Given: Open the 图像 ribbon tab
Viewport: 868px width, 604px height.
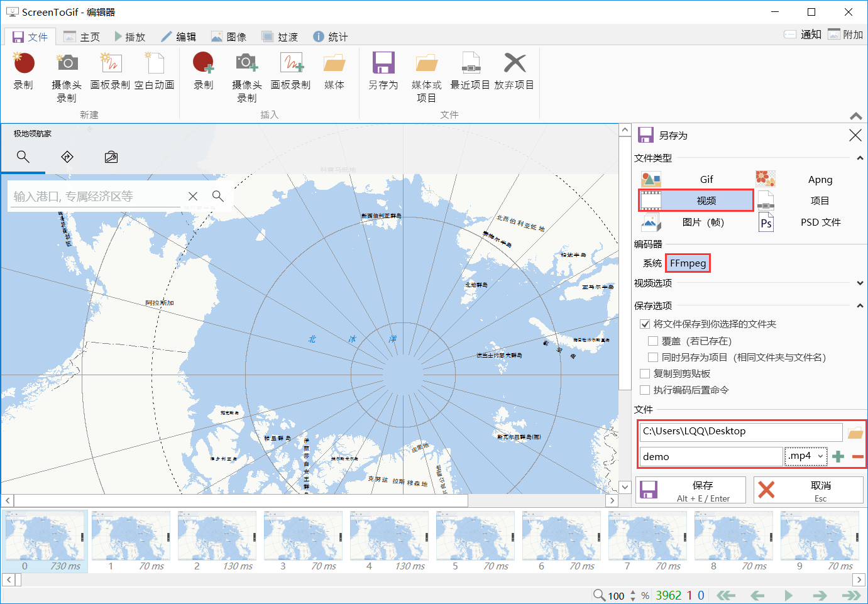Looking at the screenshot, I should click(229, 37).
